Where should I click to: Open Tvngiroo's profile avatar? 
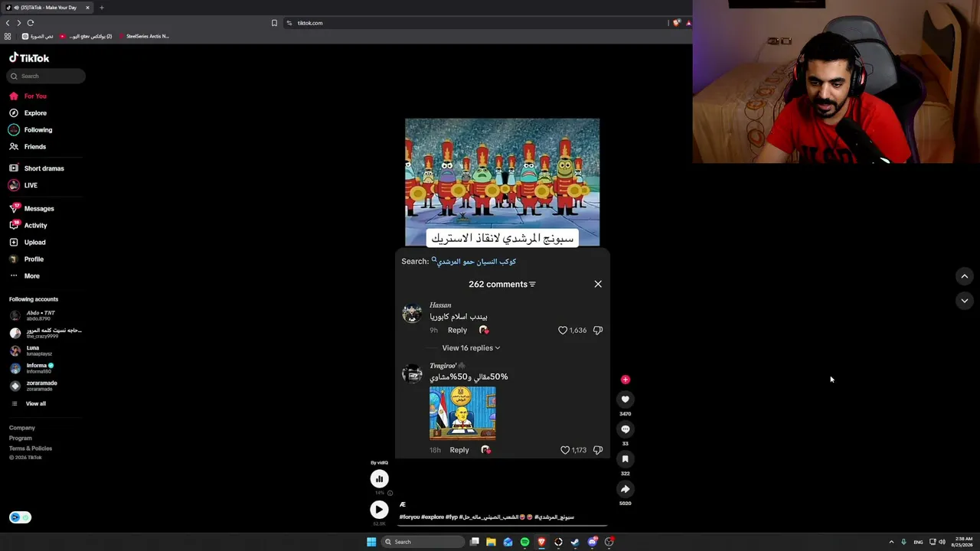[412, 374]
